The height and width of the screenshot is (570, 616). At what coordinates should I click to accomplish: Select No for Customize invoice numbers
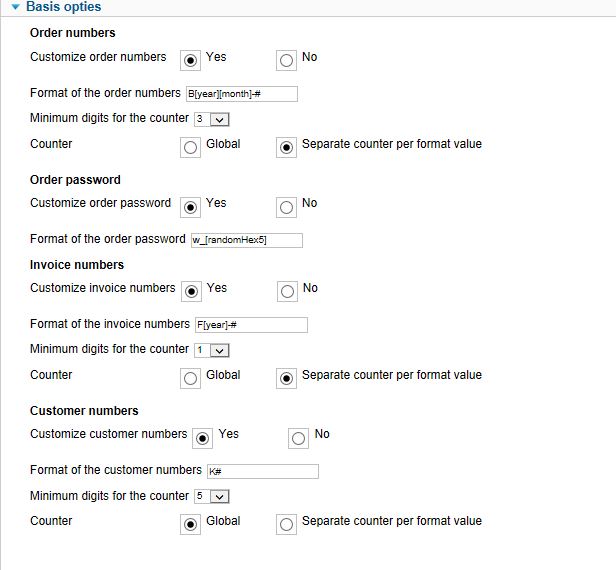tap(287, 291)
